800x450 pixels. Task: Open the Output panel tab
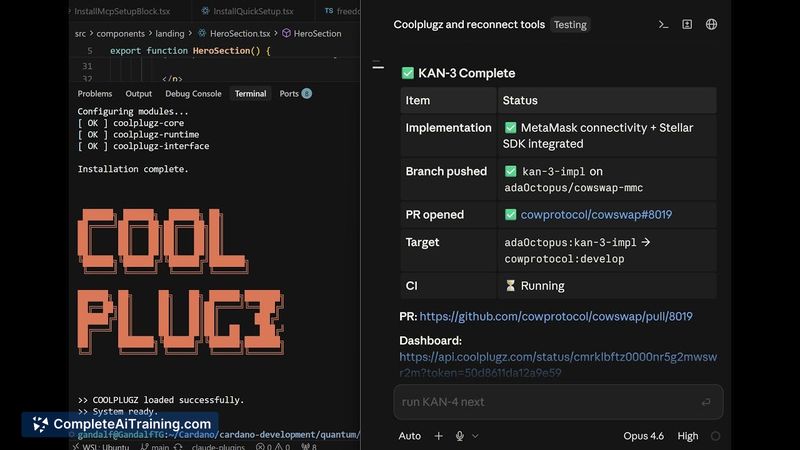point(139,93)
